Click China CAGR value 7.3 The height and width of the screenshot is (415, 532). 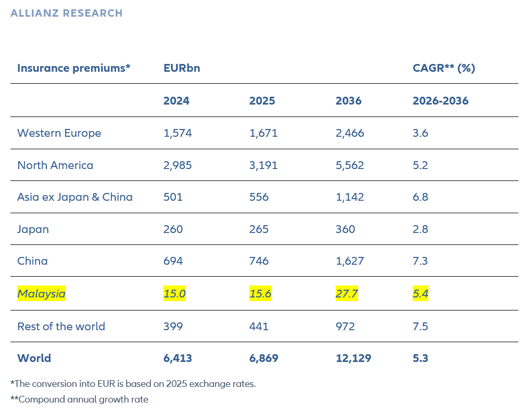(x=421, y=261)
